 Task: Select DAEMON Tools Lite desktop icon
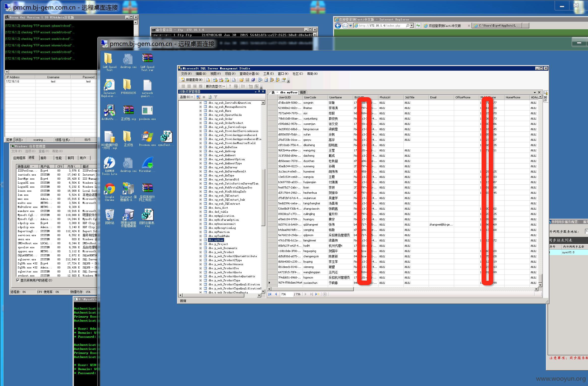coord(109,166)
